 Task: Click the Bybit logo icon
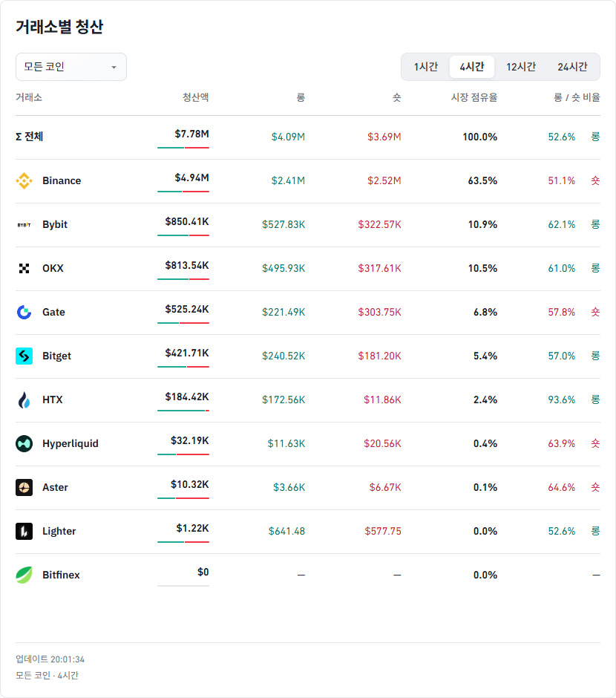click(24, 225)
